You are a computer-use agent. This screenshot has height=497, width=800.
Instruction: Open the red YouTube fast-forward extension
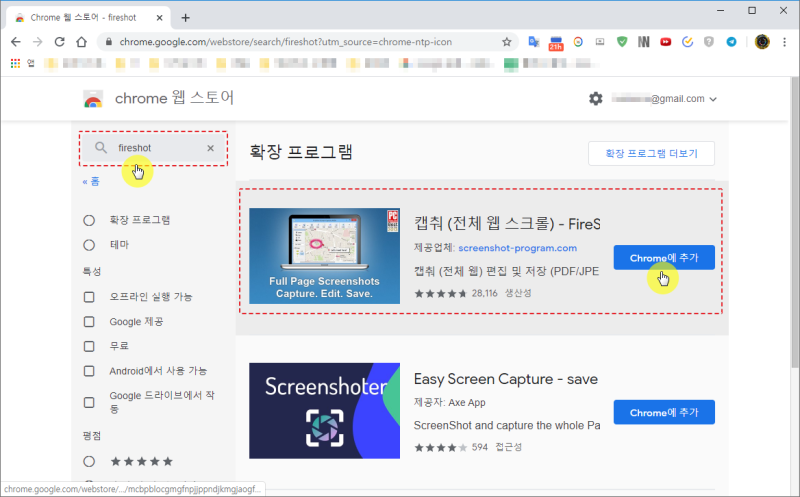665,42
